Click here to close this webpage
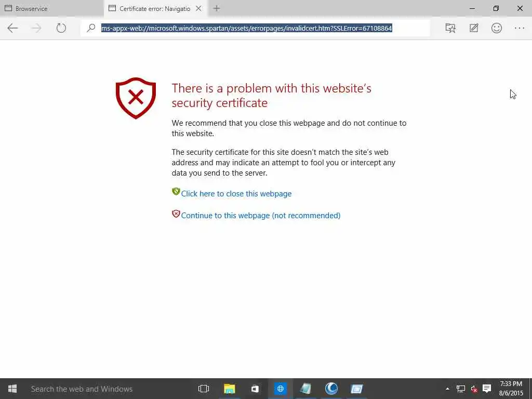The height and width of the screenshot is (399, 532). [236, 194]
